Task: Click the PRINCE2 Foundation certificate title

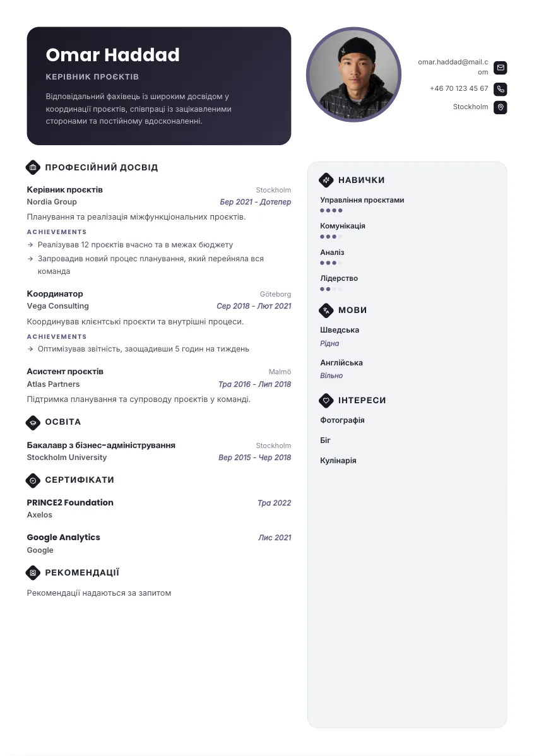Action: coord(70,502)
